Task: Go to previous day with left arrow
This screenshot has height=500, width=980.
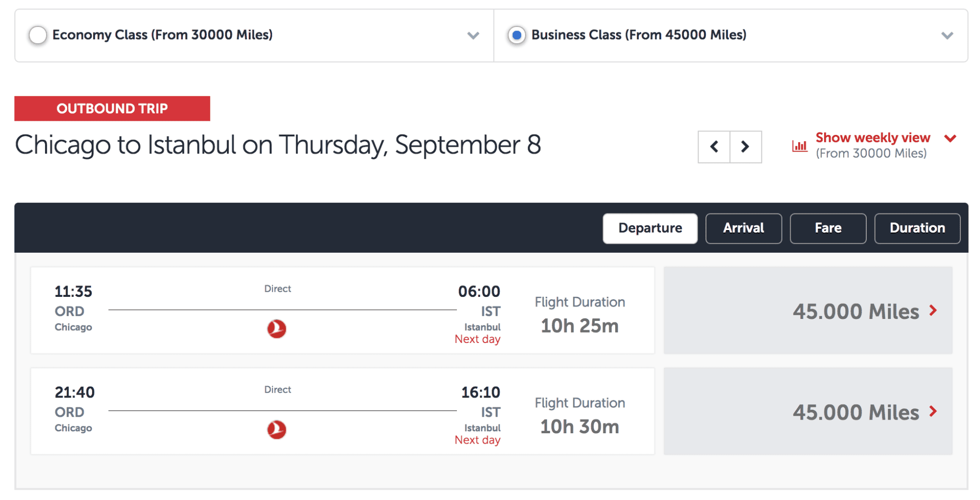Action: [x=714, y=147]
